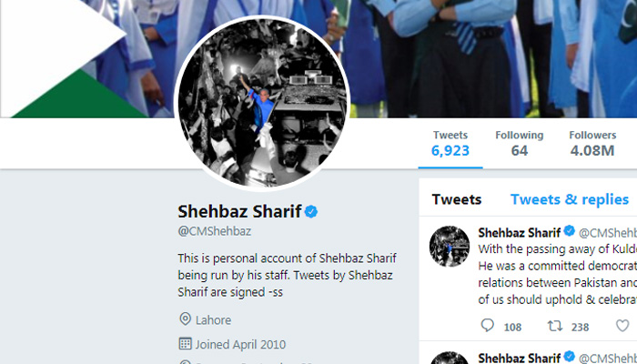
Task: Click the verified badge beside Shehbaz Sharif name
Action: pos(311,212)
